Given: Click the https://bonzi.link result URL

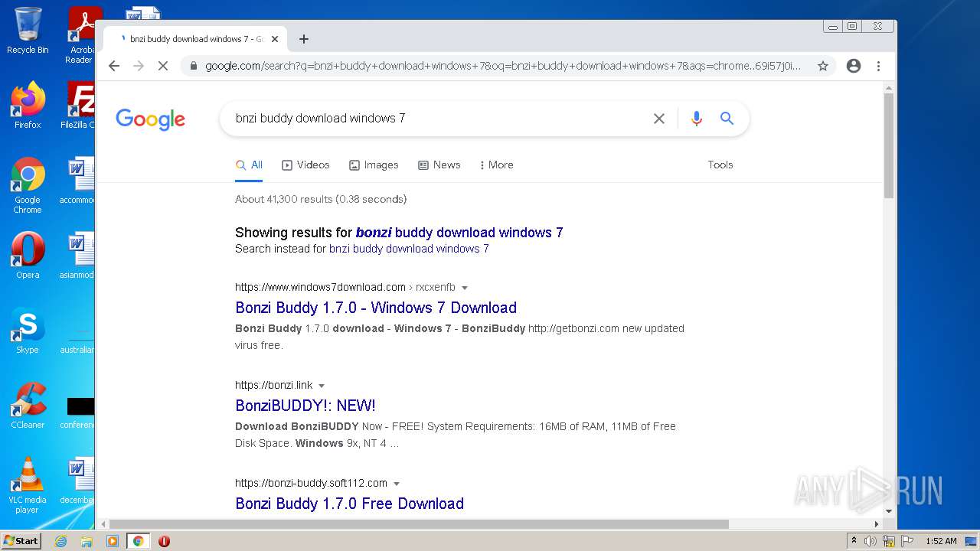Looking at the screenshot, I should coord(274,386).
